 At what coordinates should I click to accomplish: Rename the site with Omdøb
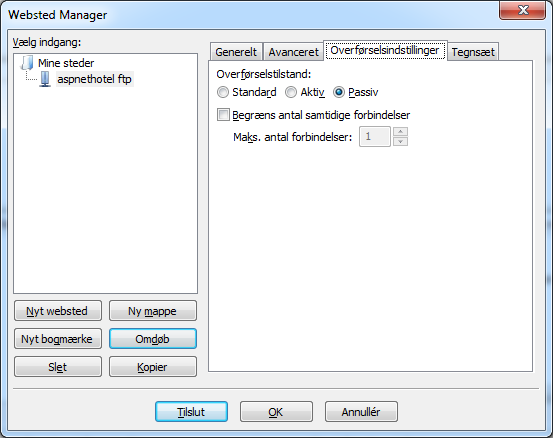pyautogui.click(x=153, y=339)
